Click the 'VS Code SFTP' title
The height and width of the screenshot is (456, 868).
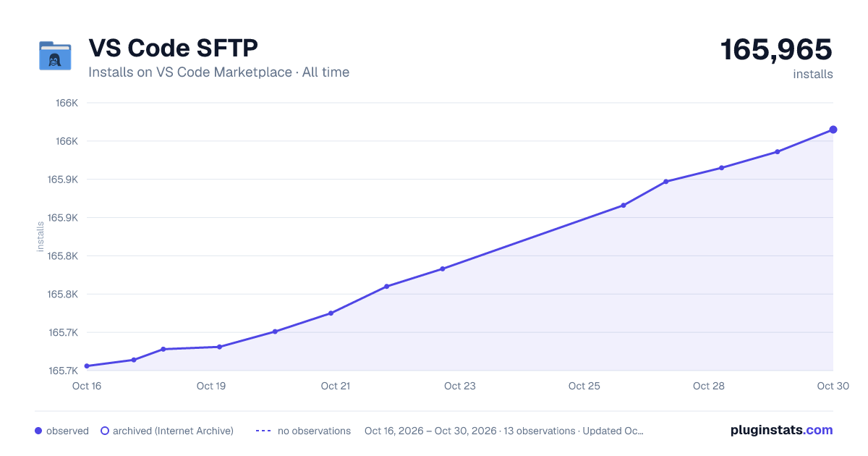[x=173, y=48]
